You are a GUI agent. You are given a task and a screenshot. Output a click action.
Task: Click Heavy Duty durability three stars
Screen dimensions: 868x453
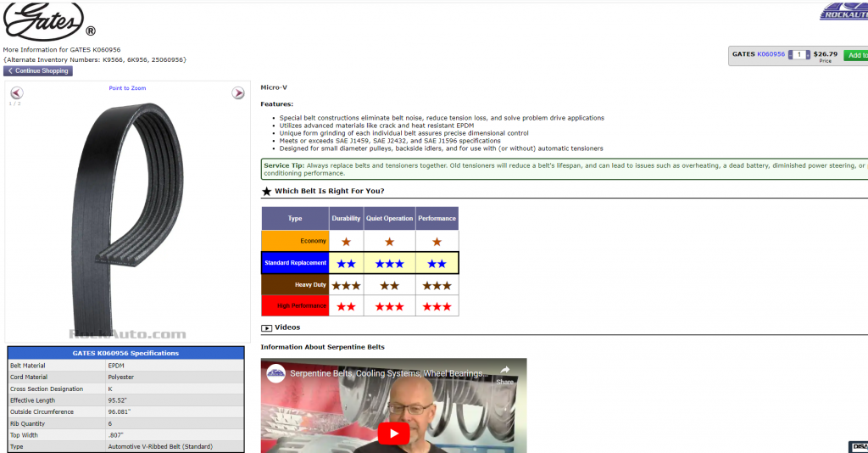pos(346,286)
